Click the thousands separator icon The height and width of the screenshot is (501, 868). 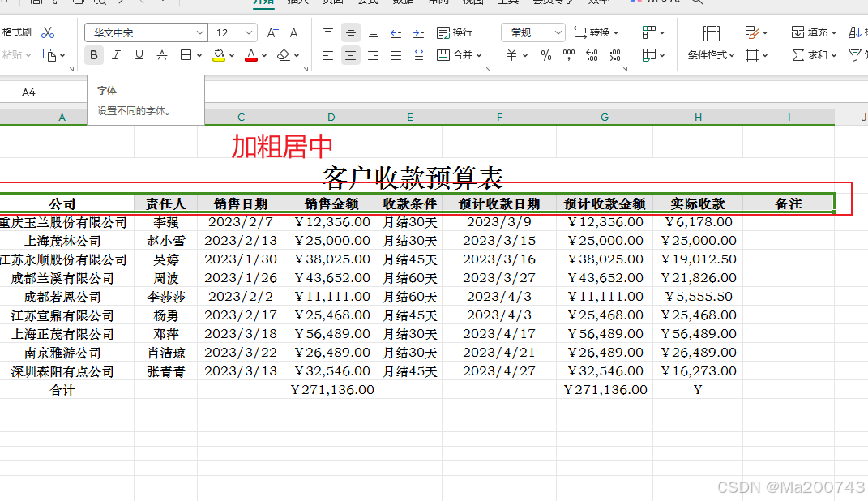click(x=568, y=55)
